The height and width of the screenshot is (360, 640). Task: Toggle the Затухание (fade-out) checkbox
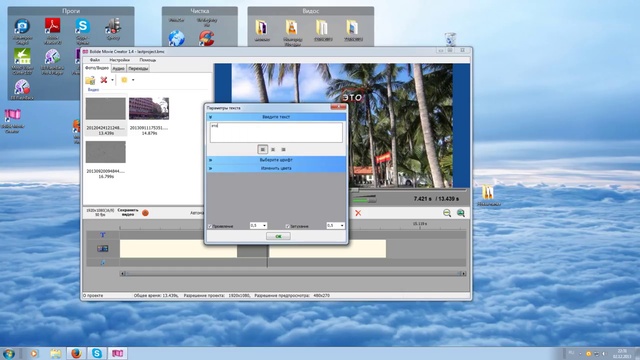coord(287,226)
